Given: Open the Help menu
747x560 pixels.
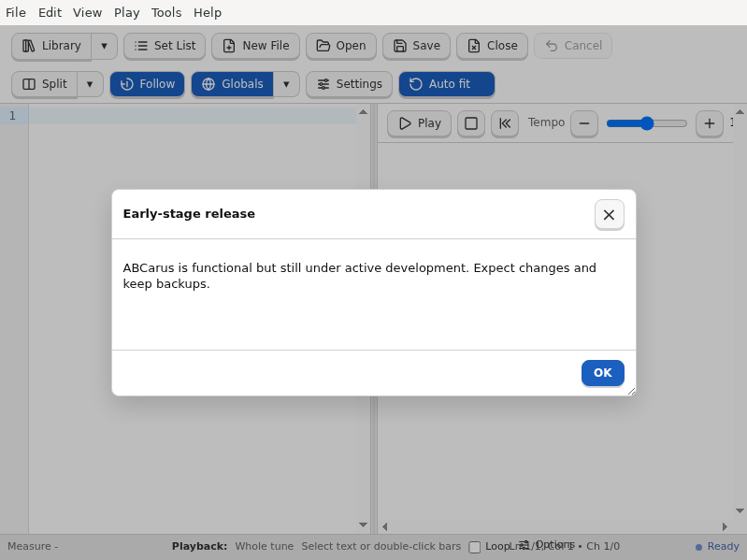Looking at the screenshot, I should 208,12.
